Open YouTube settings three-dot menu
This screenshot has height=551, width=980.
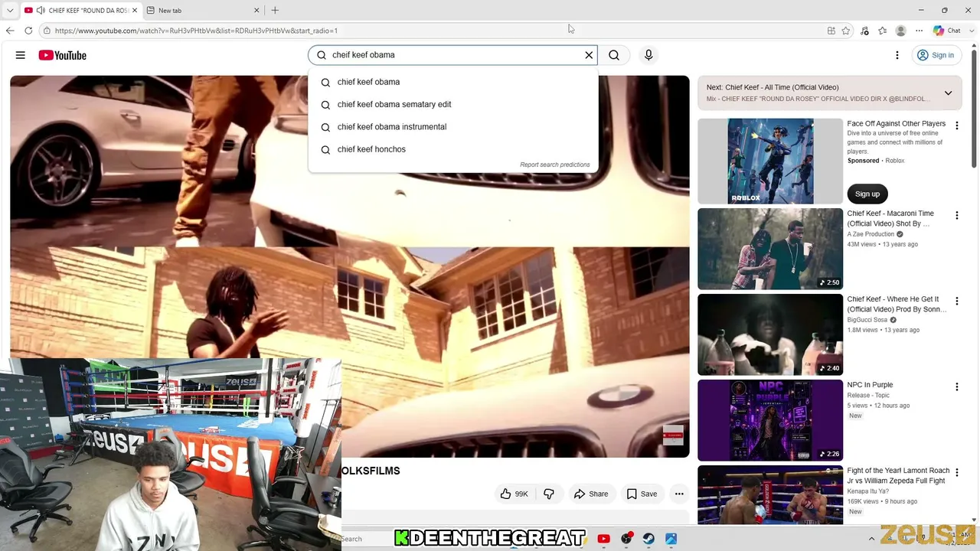(x=897, y=55)
